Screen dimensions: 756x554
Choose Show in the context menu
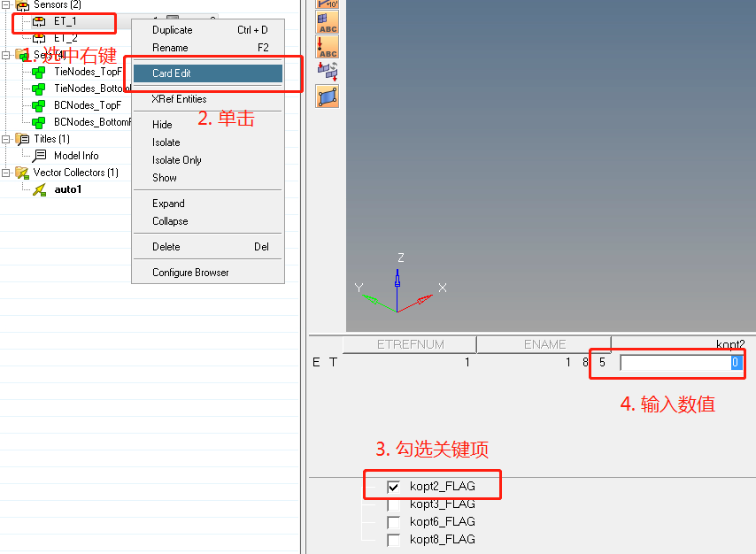tap(208, 177)
